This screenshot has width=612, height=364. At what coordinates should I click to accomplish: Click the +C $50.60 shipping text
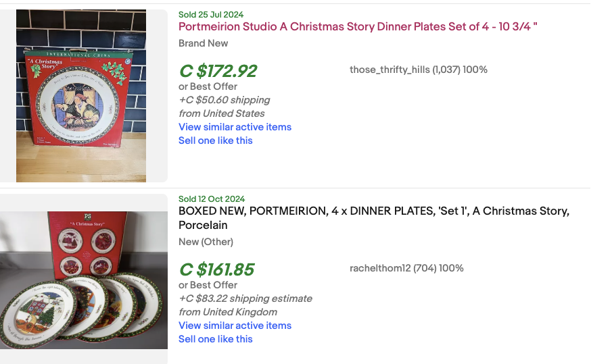[x=225, y=100]
